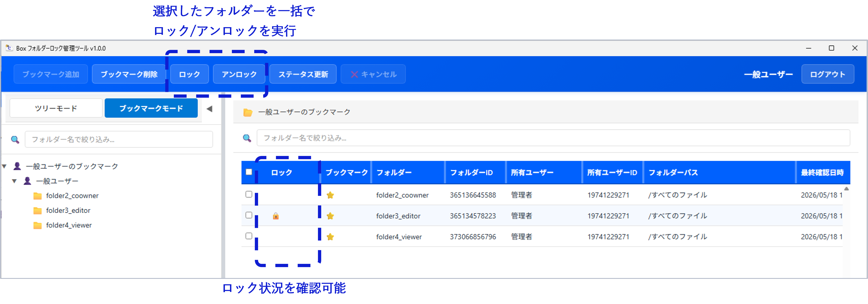This screenshot has width=868, height=304.
Task: Click user icon of 一般ユーザー tree node
Action: 27,181
